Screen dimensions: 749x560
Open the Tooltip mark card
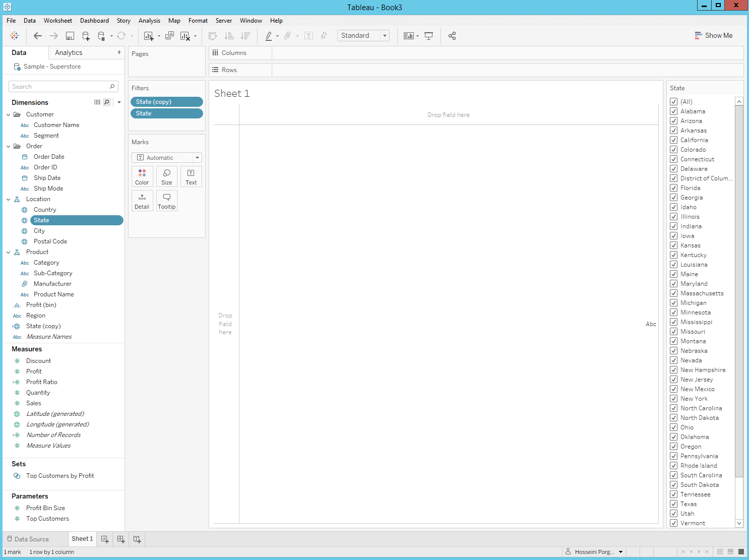click(167, 201)
